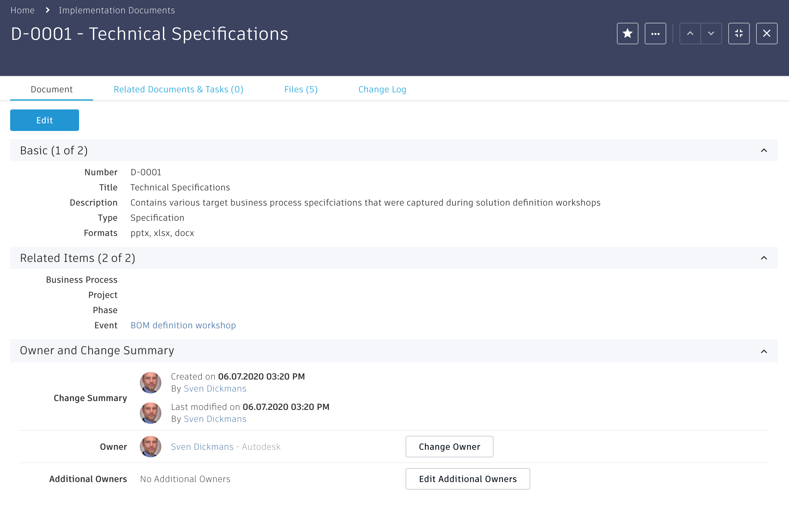Click Sven Dickmans avatar beside Owner
789x532 pixels.
pos(150,447)
